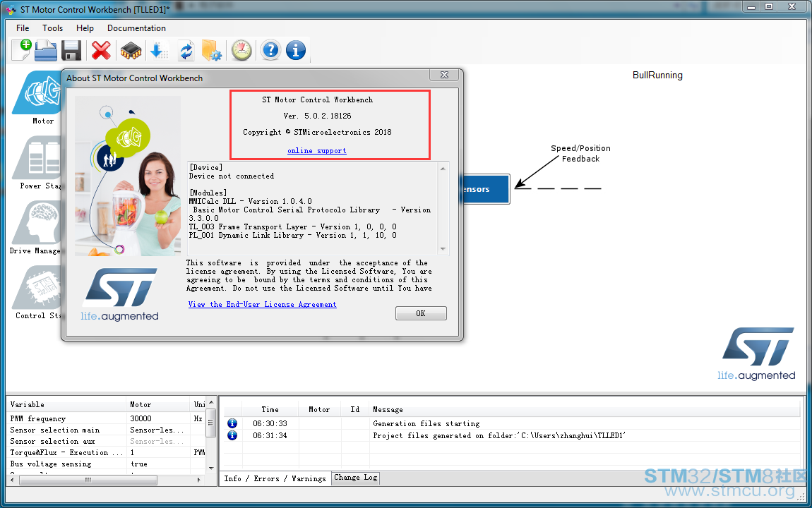Viewport: 812px width, 508px height.
Task: Click OK in the About dialog
Action: pos(421,313)
